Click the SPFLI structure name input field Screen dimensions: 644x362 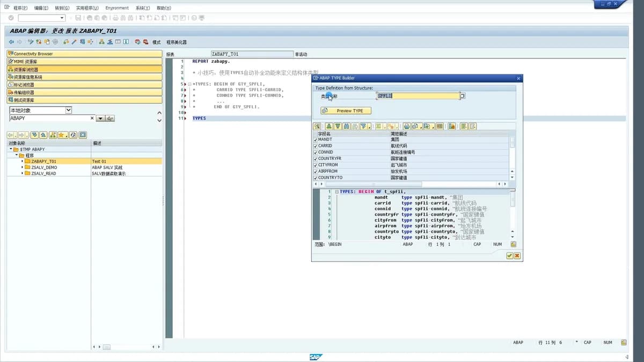pos(418,96)
